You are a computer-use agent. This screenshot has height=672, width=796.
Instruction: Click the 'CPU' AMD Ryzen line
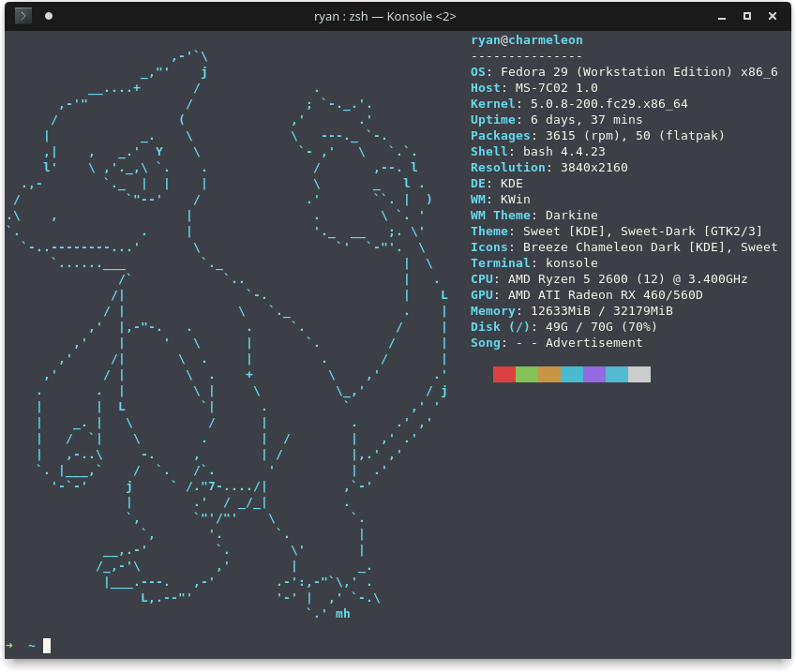pos(608,279)
